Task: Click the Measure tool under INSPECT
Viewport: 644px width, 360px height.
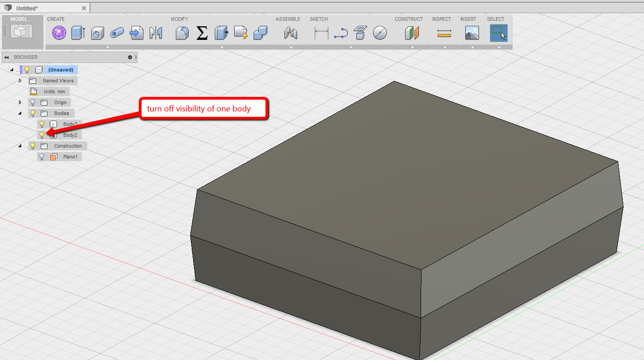Action: click(444, 33)
